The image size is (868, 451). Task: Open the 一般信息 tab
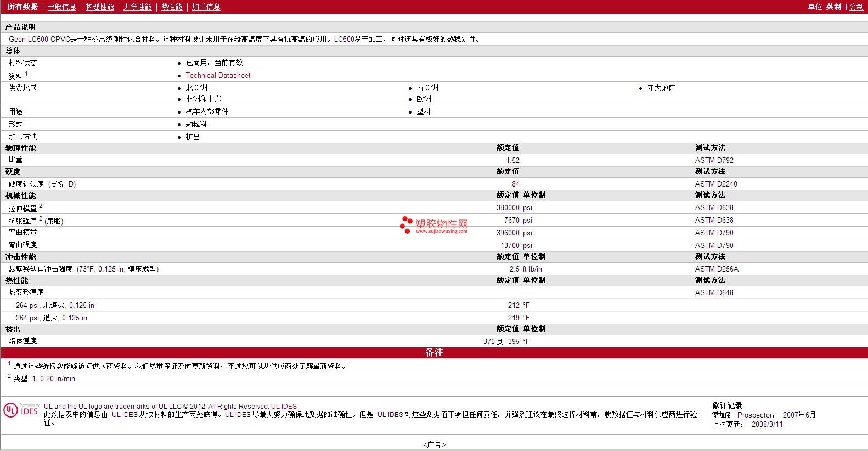click(x=61, y=7)
